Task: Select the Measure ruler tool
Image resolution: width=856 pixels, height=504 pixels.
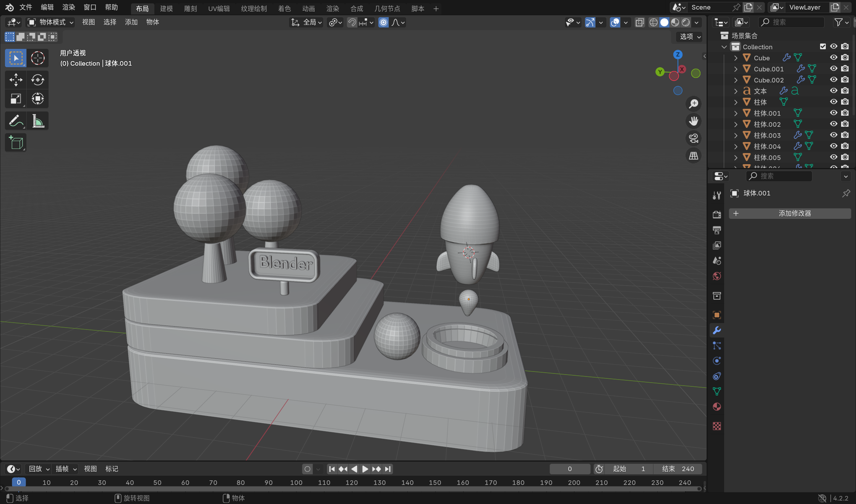Action: point(37,121)
